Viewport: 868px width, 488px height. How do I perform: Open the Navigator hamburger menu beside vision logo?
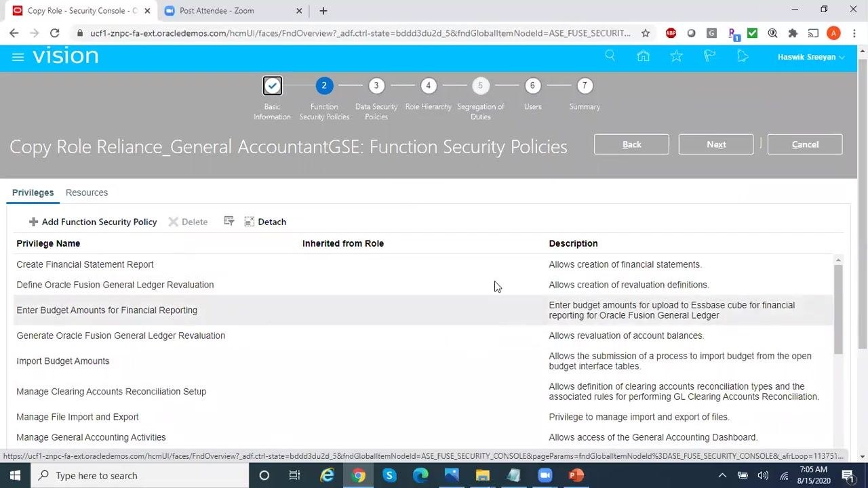click(x=18, y=57)
